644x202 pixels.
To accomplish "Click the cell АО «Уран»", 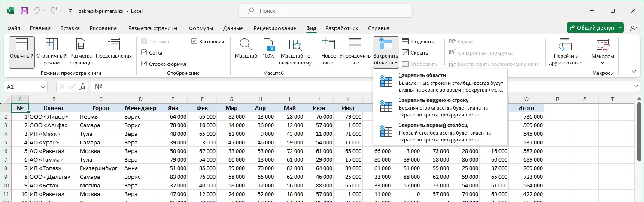I will click(x=53, y=142).
